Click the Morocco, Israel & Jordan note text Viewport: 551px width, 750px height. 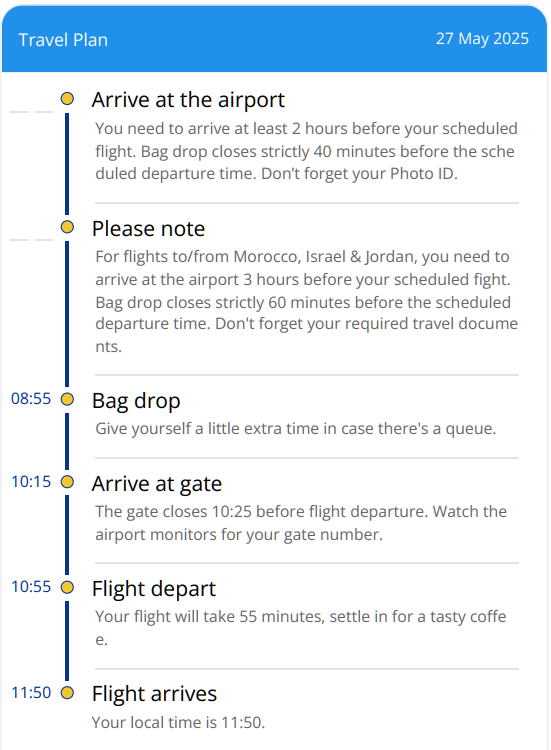pos(307,301)
